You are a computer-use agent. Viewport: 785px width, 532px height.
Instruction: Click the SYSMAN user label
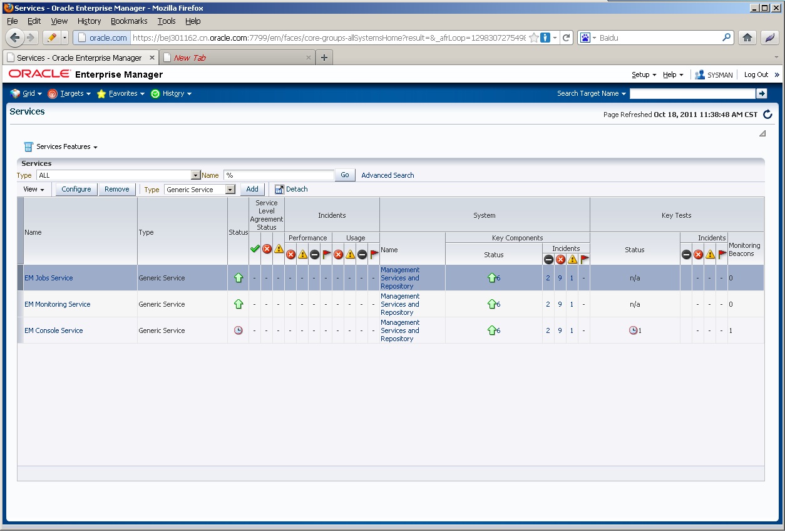click(x=720, y=74)
